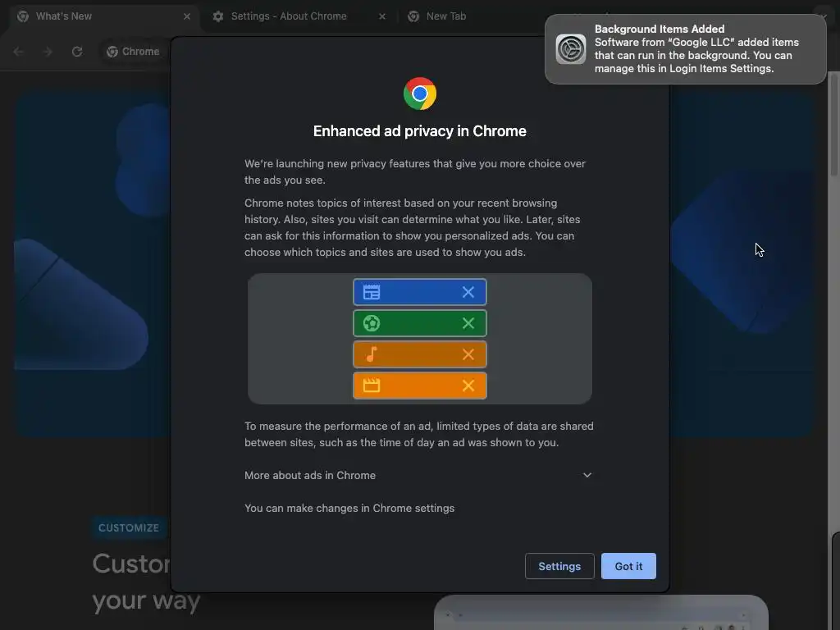Close the What's New tab
The height and width of the screenshot is (630, 840).
tap(186, 16)
